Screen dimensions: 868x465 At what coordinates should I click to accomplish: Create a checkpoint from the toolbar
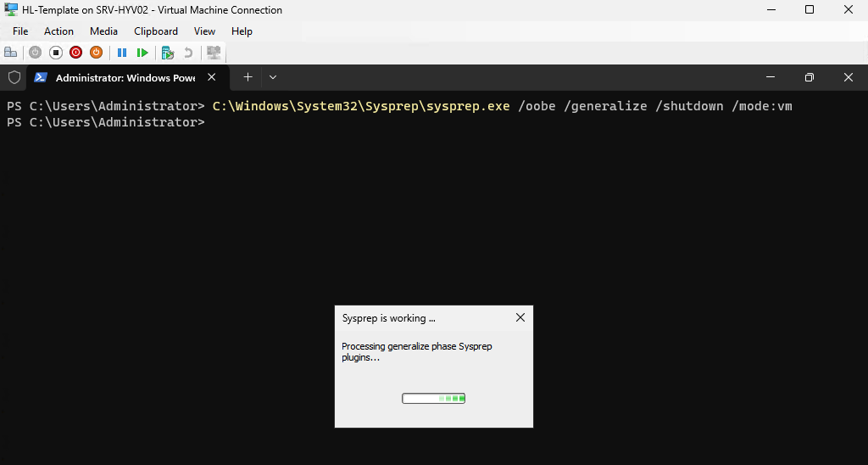click(168, 53)
